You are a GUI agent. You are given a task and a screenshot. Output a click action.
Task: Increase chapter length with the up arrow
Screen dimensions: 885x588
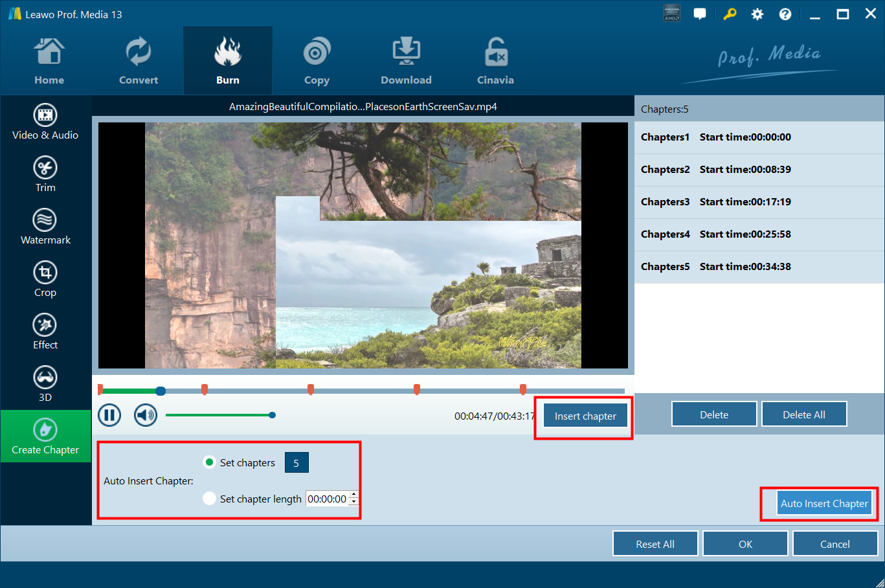(x=353, y=495)
